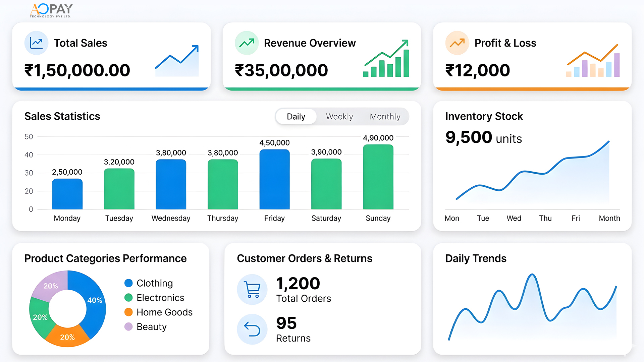The height and width of the screenshot is (362, 644).
Task: Select the blue Clothing legend swatch
Action: coord(128,283)
